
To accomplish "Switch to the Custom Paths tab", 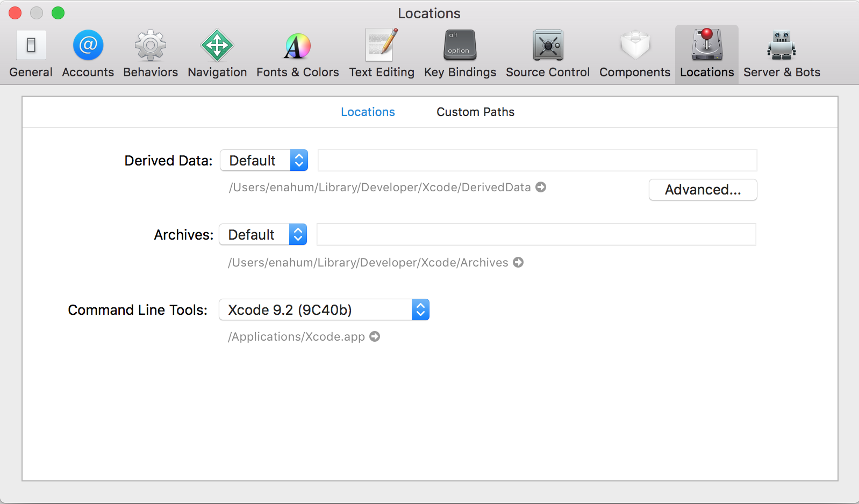I will coord(475,112).
